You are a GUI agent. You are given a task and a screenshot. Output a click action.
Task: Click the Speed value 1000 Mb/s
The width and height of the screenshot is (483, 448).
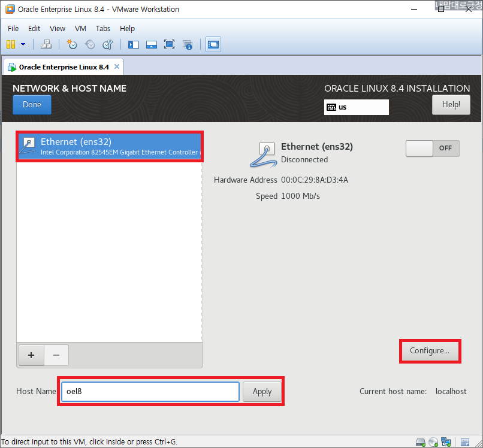click(300, 196)
